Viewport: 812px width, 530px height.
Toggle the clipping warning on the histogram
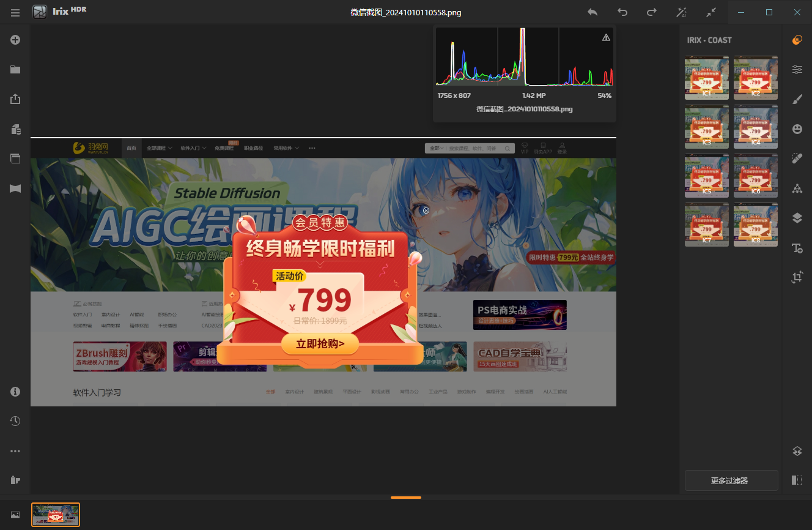pyautogui.click(x=605, y=37)
